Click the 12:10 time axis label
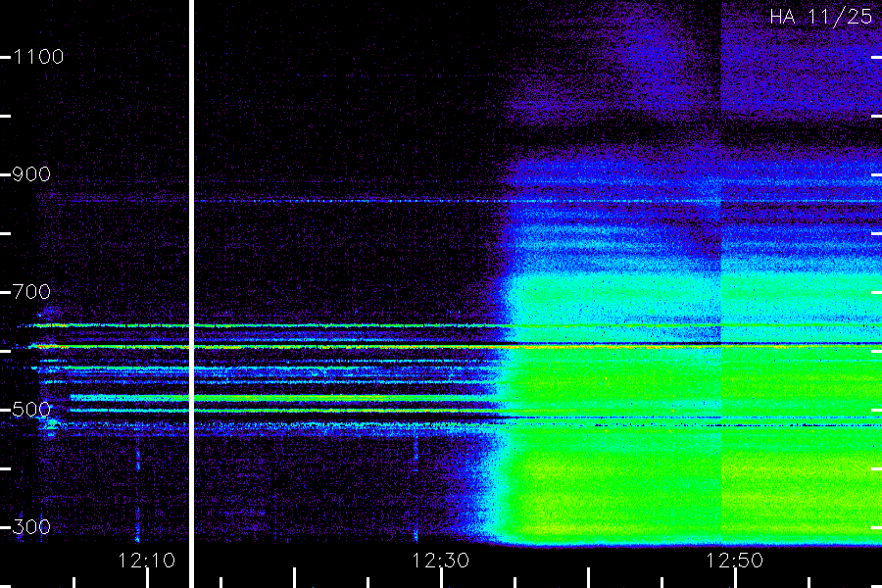The height and width of the screenshot is (588, 882). click(x=146, y=561)
